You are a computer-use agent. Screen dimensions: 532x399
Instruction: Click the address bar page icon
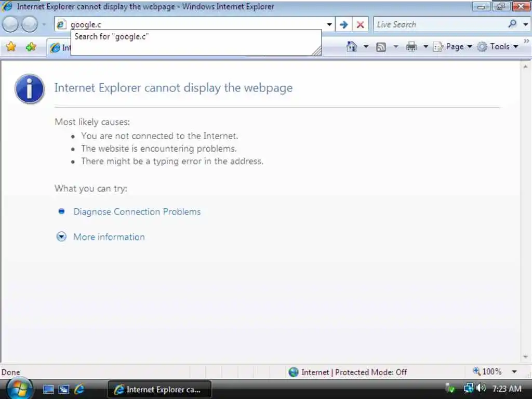[61, 24]
